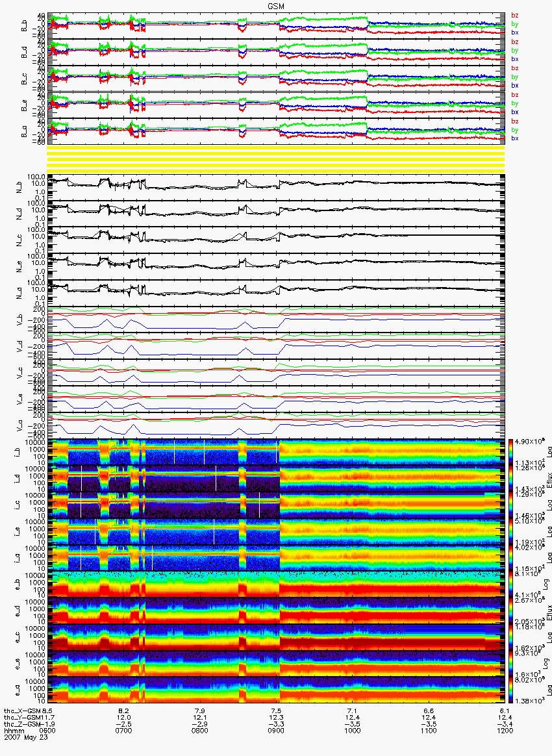Select the V_e velocity axis label
This screenshot has width=552, height=756.
coord(19,399)
